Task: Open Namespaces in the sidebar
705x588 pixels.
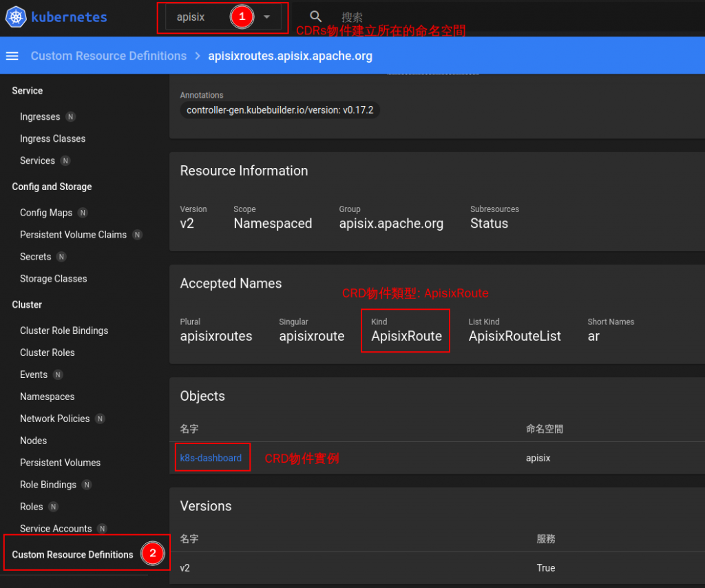Action: tap(48, 397)
